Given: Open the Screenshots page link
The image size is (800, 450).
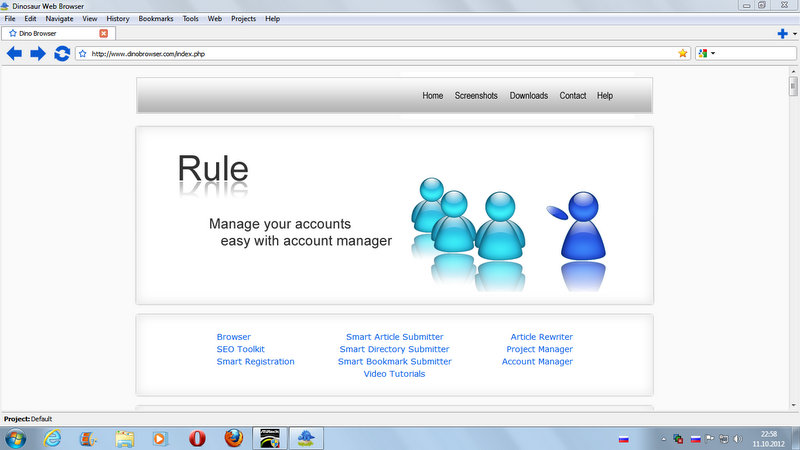Looking at the screenshot, I should pyautogui.click(x=476, y=95).
